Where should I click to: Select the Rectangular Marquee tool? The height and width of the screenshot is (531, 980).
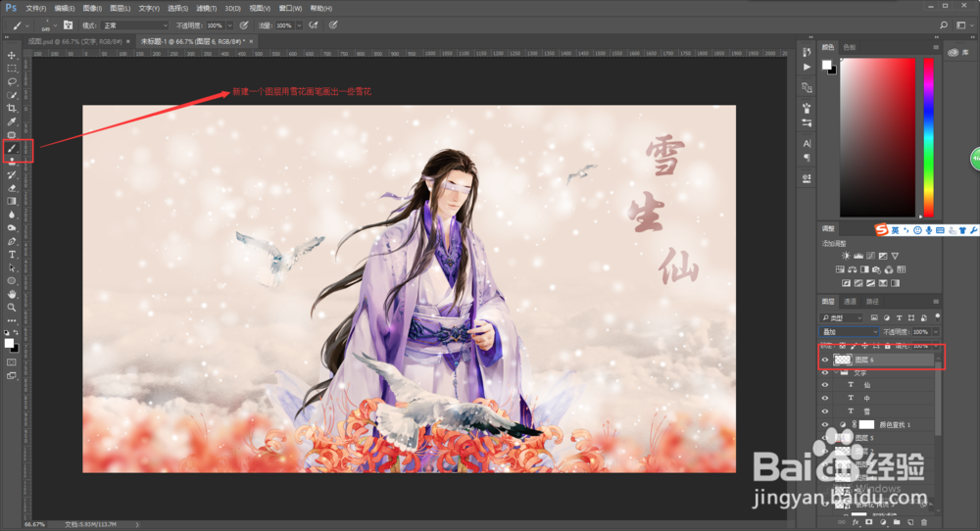[x=11, y=69]
